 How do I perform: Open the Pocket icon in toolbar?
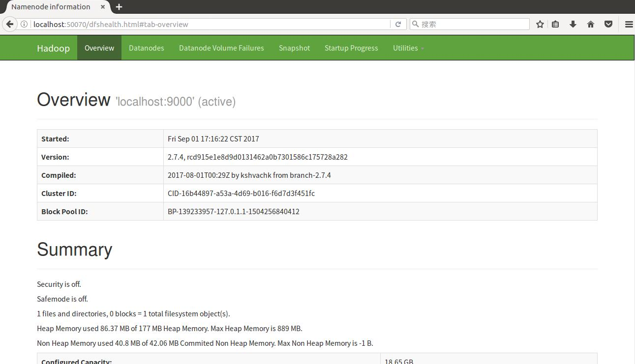(608, 24)
